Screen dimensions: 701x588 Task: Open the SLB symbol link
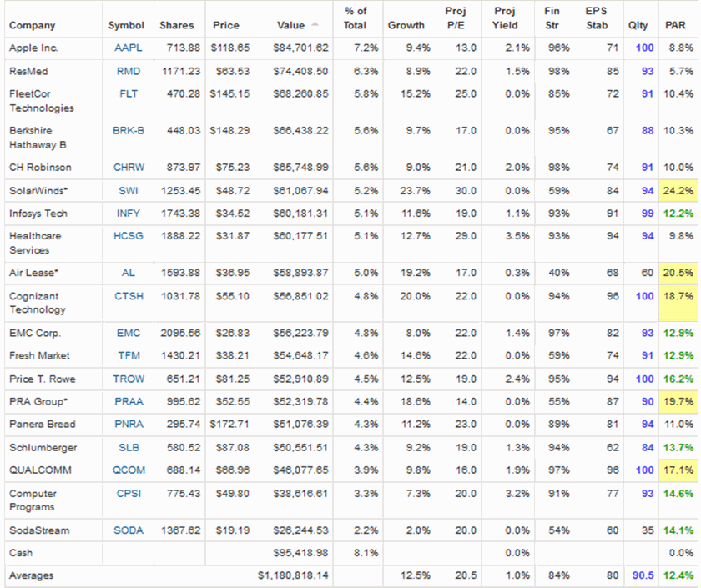(129, 447)
